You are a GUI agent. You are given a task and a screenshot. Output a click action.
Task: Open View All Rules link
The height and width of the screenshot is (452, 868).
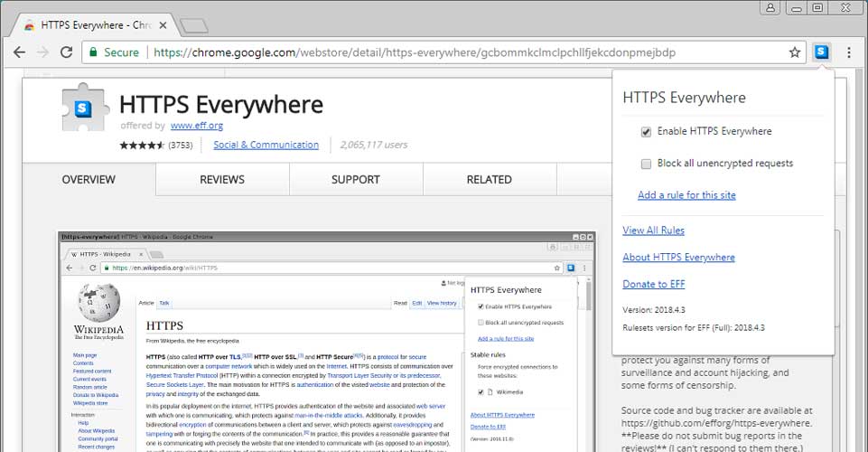click(654, 231)
